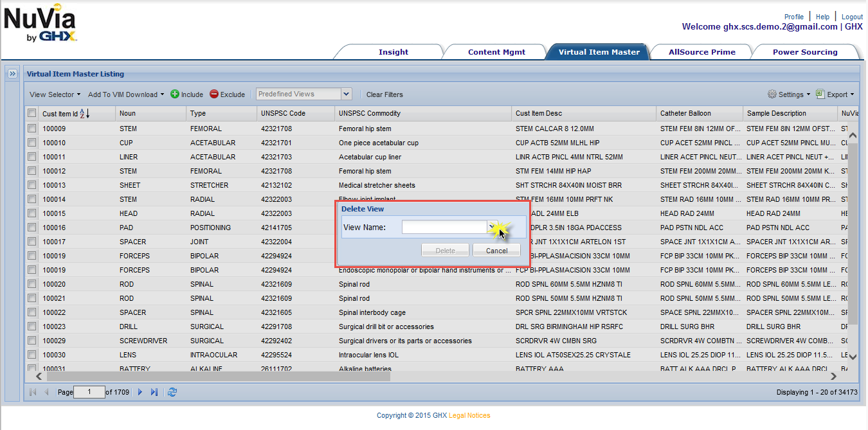Click the Profile link
Viewport: 868px width, 430px height.
click(794, 17)
